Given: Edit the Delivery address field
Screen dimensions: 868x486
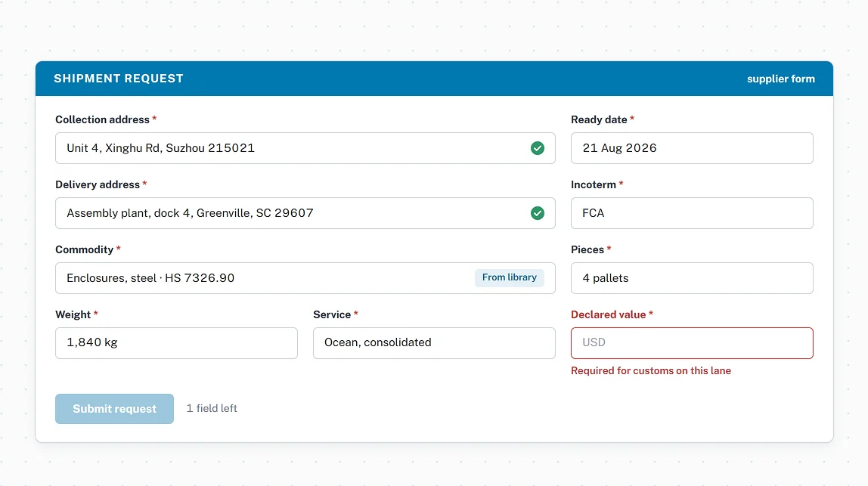Looking at the screenshot, I should pyautogui.click(x=305, y=213).
